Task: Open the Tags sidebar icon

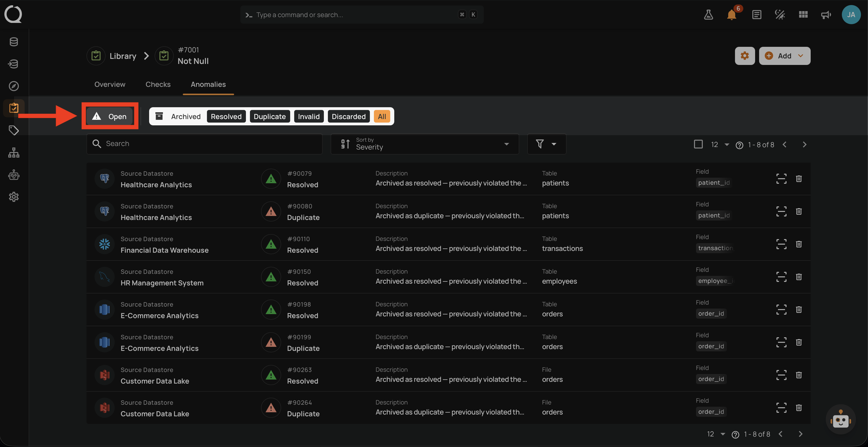Action: 14,130
